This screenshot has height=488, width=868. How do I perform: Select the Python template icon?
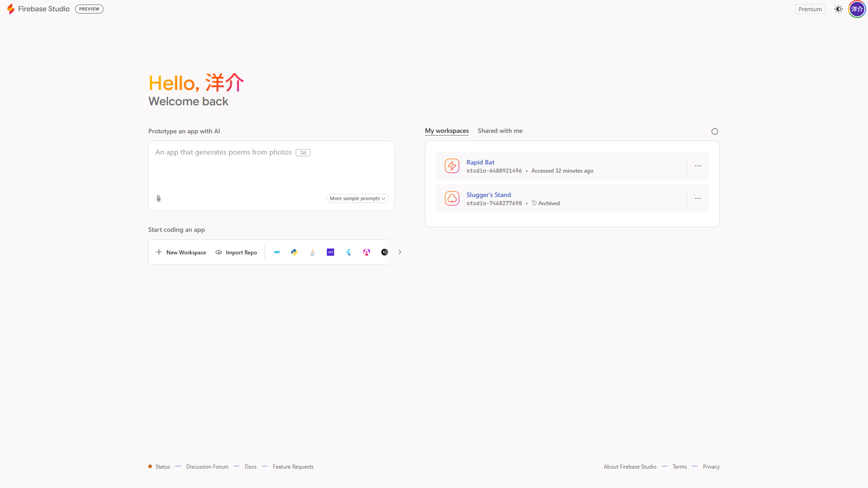[x=294, y=252]
